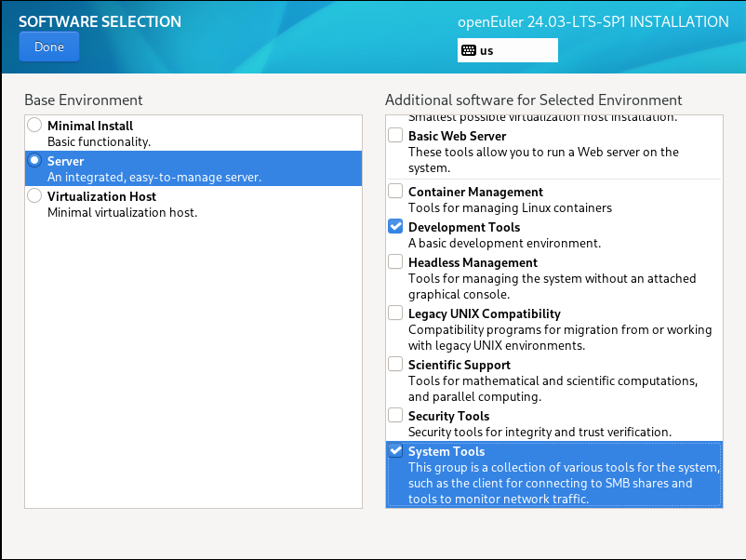Select the Server radio button
Viewport: 746px width, 560px height.
coord(34,160)
